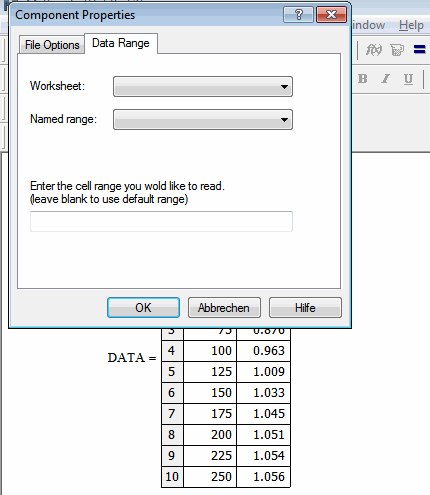Click row header 9 in table
The image size is (430, 495).
pyautogui.click(x=172, y=456)
